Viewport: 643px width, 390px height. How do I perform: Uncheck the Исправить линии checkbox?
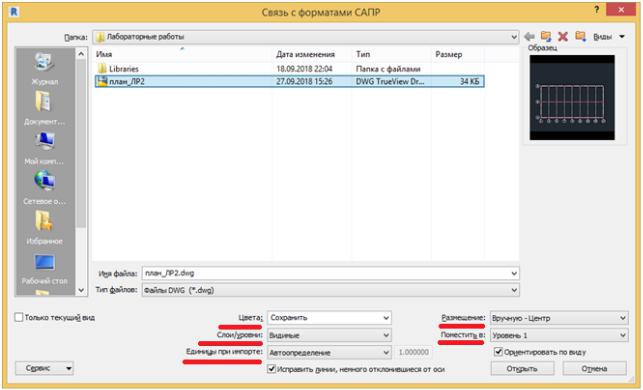coord(271,369)
